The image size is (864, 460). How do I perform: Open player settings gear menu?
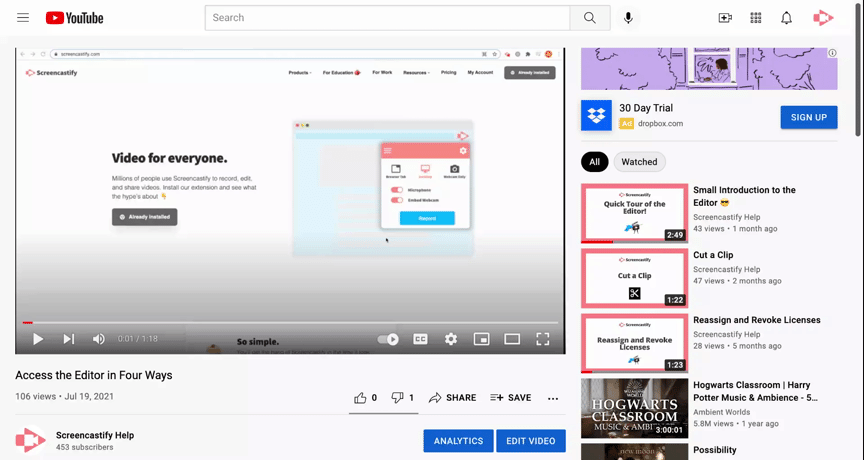(x=451, y=339)
